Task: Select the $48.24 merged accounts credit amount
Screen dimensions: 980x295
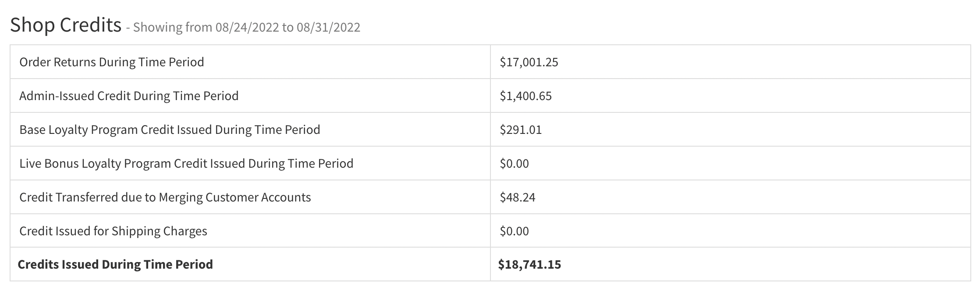Action: (x=518, y=197)
